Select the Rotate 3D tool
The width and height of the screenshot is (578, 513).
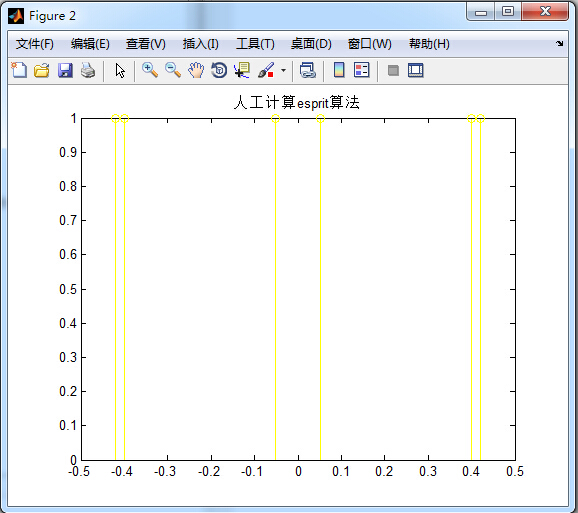[219, 70]
